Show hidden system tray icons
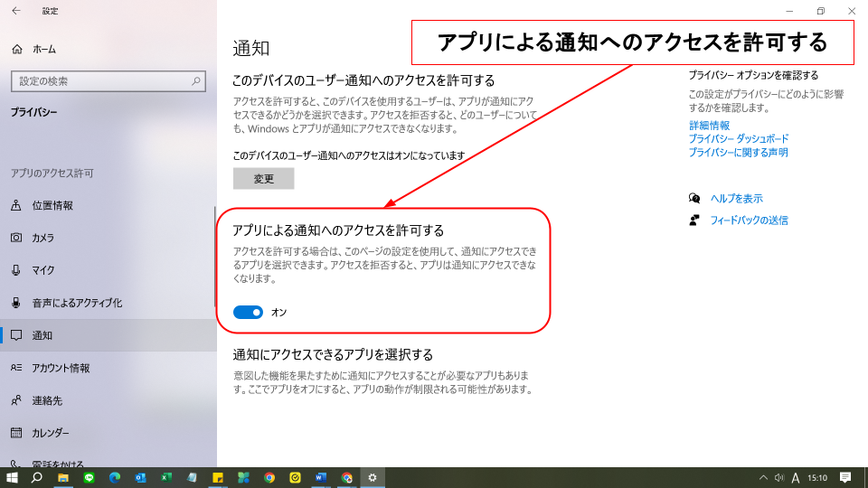868x488 pixels. pyautogui.click(x=763, y=477)
